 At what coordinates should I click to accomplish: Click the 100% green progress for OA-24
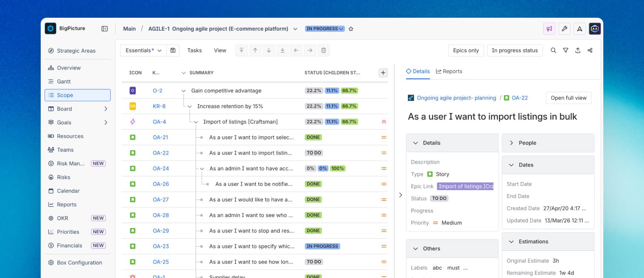(338, 168)
